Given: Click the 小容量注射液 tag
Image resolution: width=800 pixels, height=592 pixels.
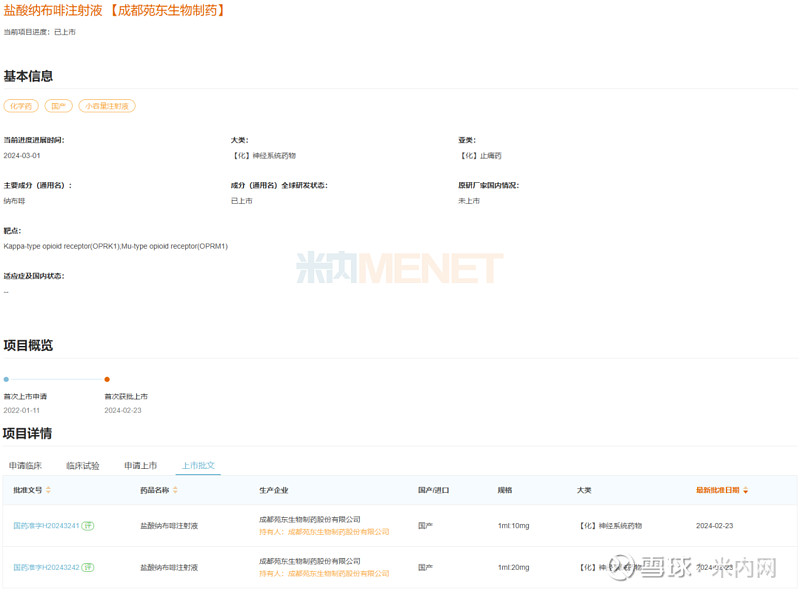Looking at the screenshot, I should pyautogui.click(x=107, y=106).
